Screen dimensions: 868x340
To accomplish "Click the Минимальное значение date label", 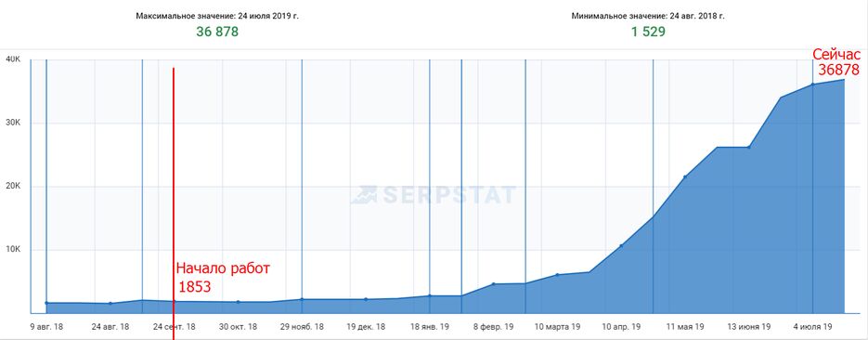I will [x=648, y=16].
